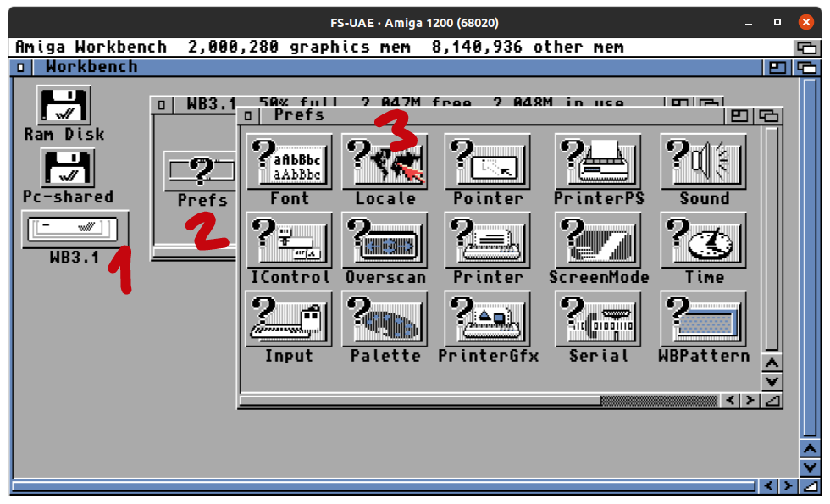Open the PrinterPS preferences icon
This screenshot has height=504, width=830.
coord(598,162)
